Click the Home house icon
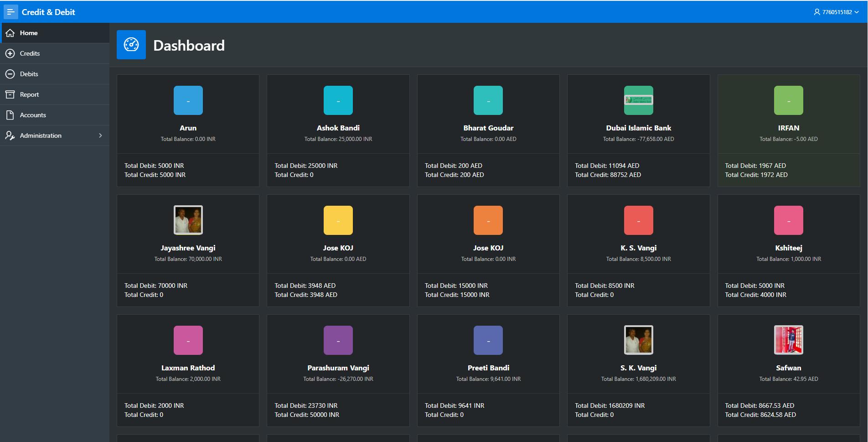 (10, 33)
